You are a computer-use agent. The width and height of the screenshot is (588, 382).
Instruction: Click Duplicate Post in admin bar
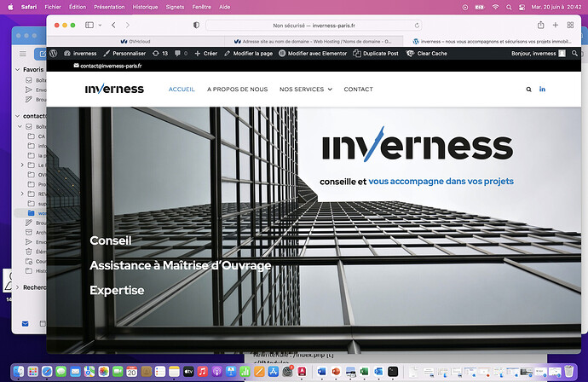click(x=376, y=53)
